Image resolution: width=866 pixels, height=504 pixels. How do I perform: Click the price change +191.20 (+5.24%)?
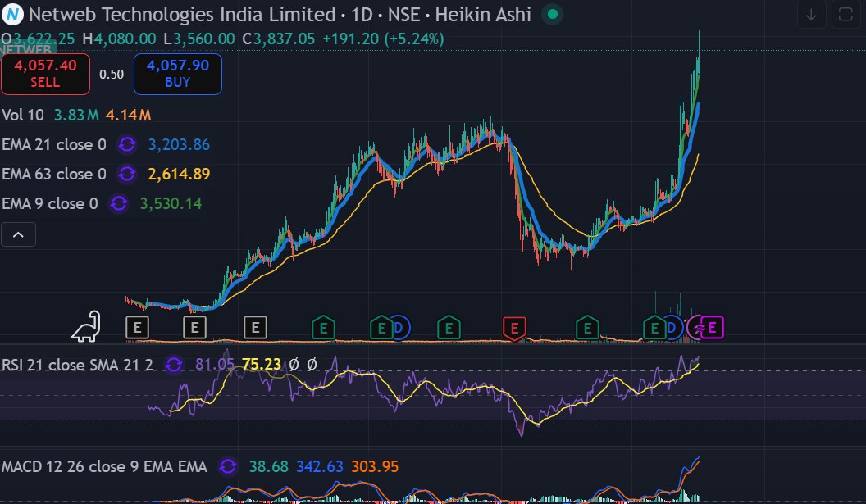pyautogui.click(x=383, y=39)
